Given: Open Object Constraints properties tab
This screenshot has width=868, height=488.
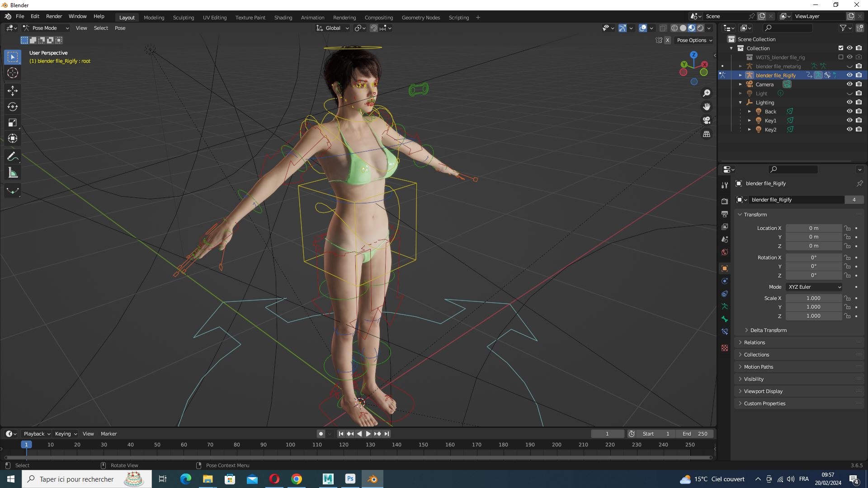Looking at the screenshot, I should 725,294.
